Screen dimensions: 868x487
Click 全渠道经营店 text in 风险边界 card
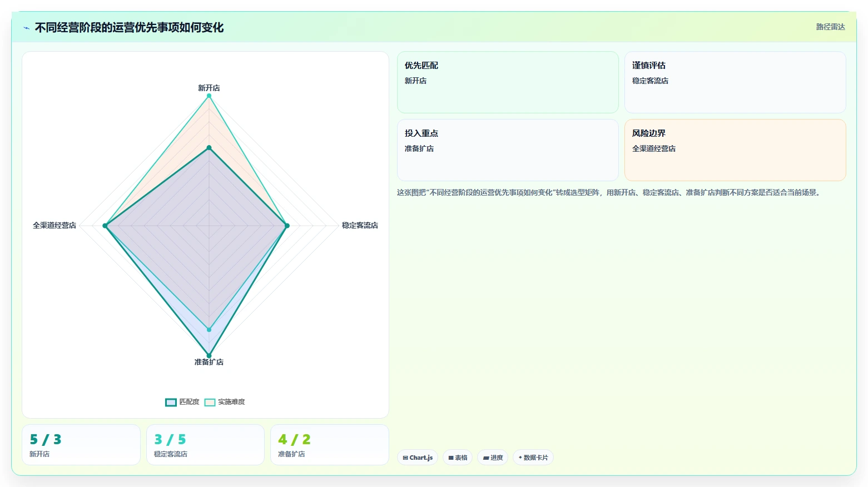click(654, 148)
